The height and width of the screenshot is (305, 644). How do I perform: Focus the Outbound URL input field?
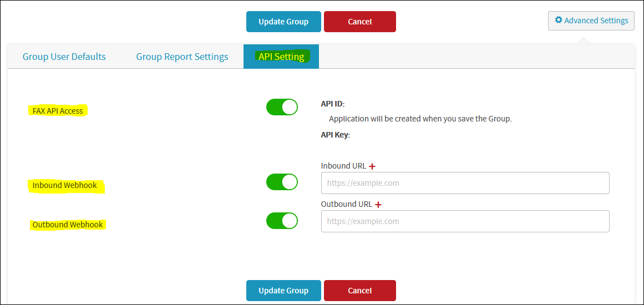tap(465, 221)
